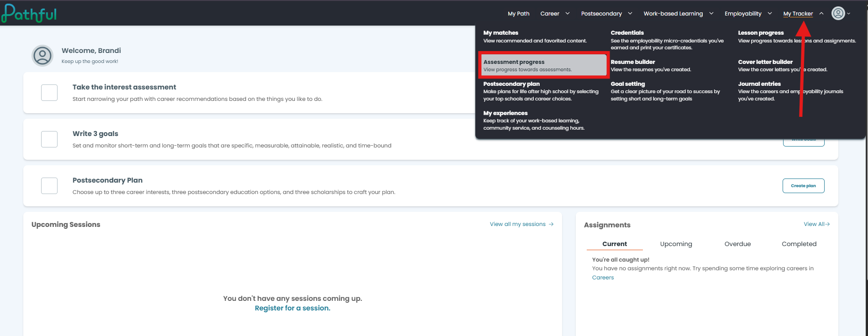Expand the Career dropdown chevron
Viewport: 868px width, 336px height.
click(x=568, y=13)
